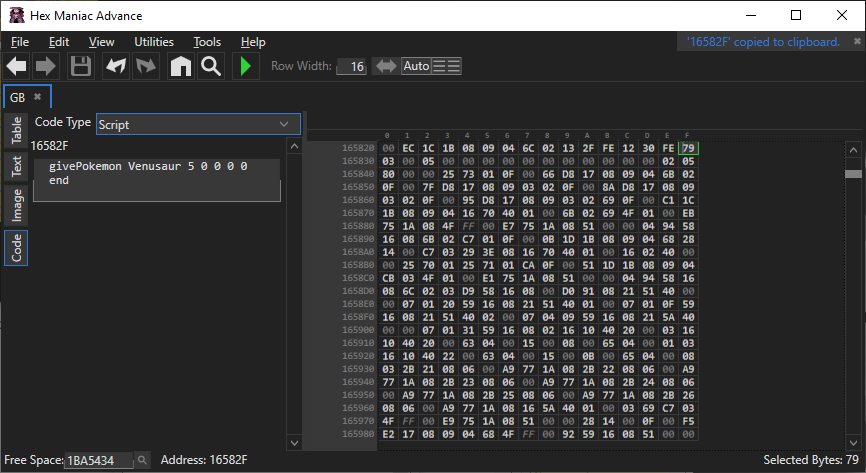Click the Forward arrow toolbar icon
The image size is (866, 473).
(x=46, y=66)
